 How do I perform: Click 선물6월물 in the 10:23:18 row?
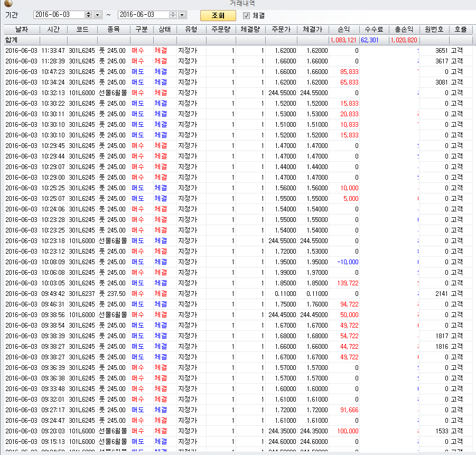[x=113, y=241]
